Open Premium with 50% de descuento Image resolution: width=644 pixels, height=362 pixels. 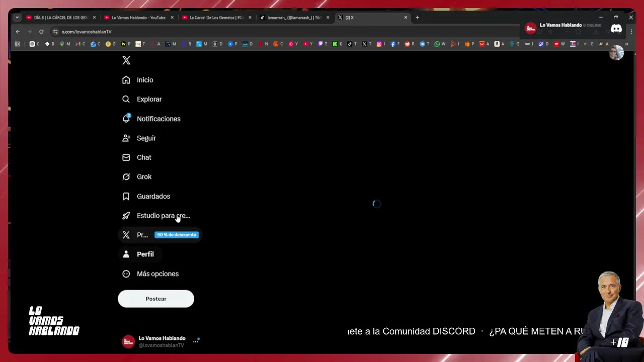[160, 235]
